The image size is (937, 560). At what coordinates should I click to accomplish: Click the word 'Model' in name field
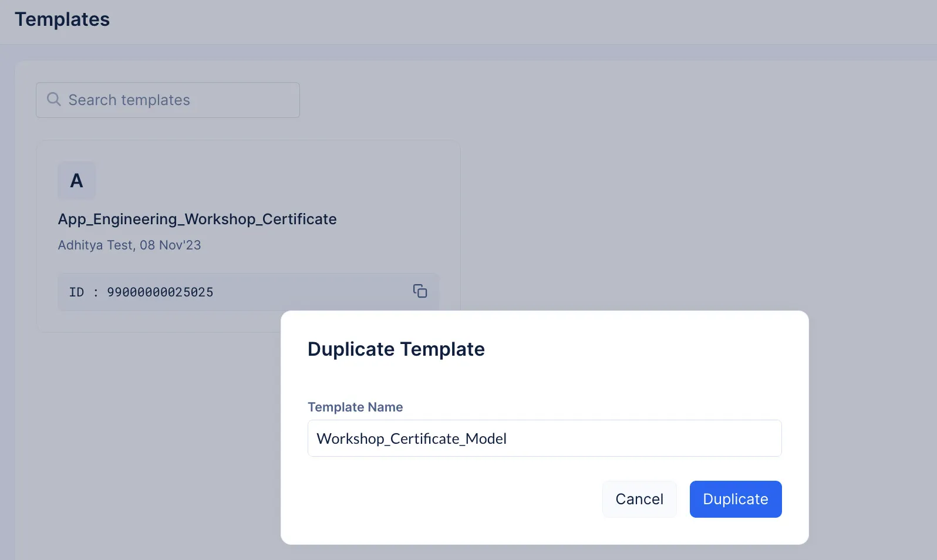pos(486,438)
